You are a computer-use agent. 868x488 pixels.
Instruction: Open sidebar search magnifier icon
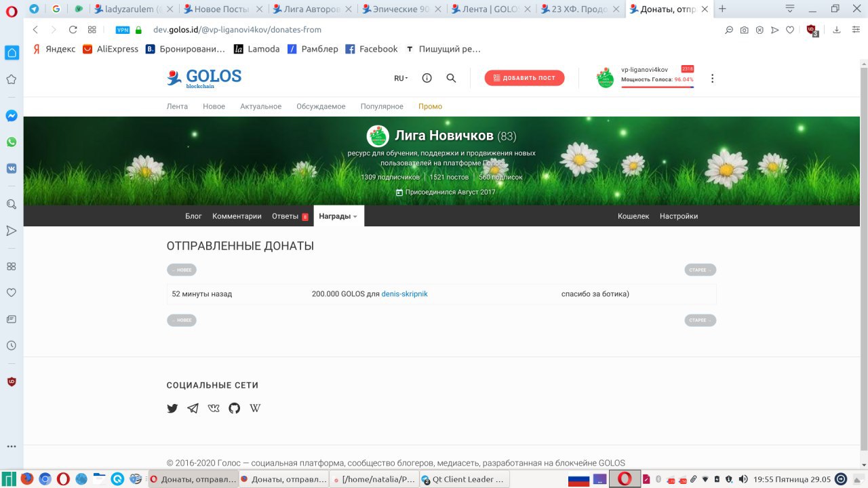pyautogui.click(x=11, y=204)
